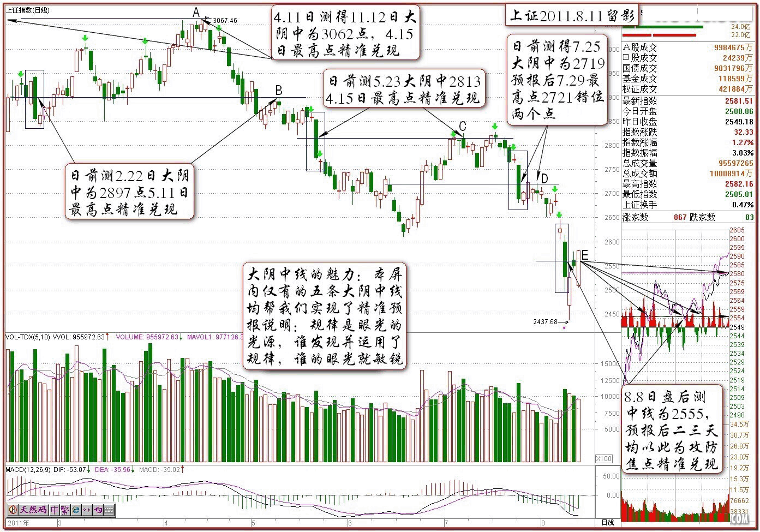760x532 pixels.
Task: Select the 日线 period tab below the chart
Action: (x=607, y=523)
